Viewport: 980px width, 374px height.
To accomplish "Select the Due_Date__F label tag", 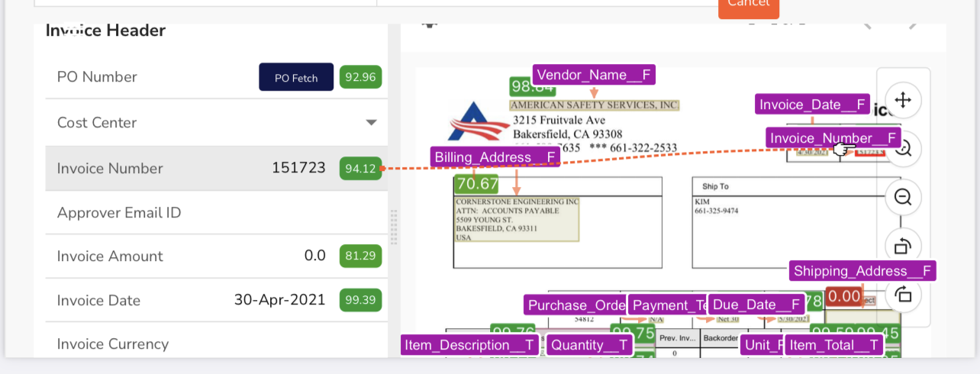I will (x=756, y=305).
